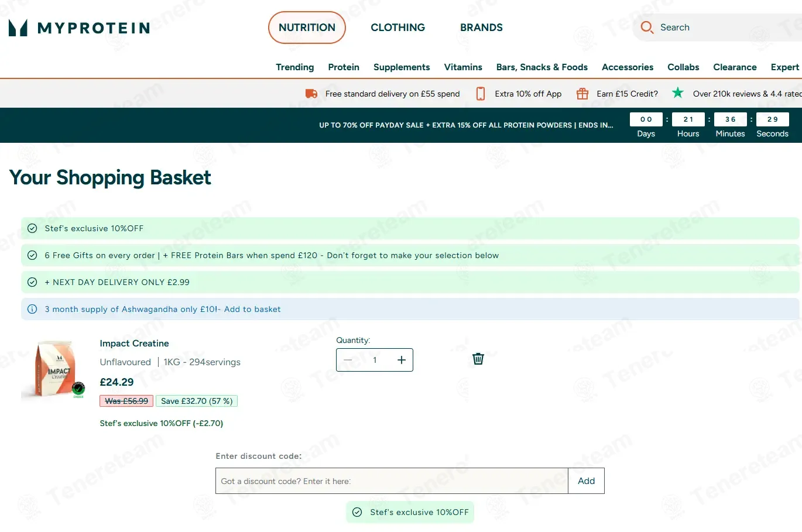Screen dimensions: 802x532
Task: Click the mobile phone app icon
Action: point(481,94)
